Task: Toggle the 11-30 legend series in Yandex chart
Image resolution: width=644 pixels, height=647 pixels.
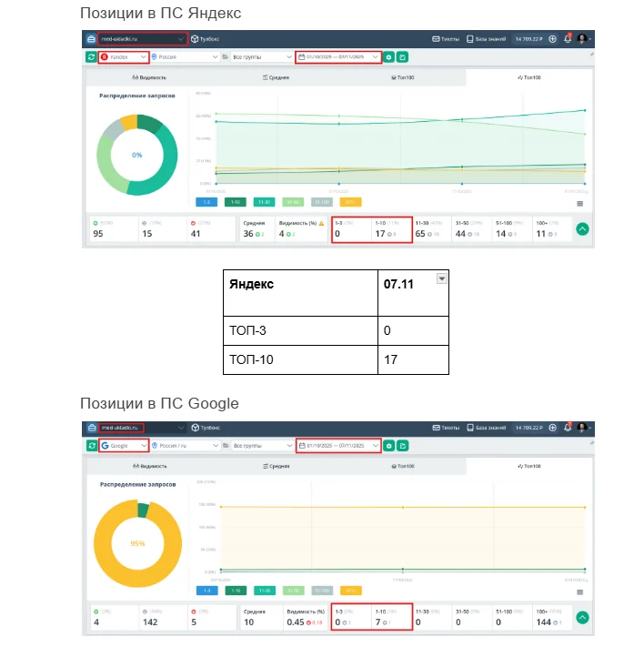Action: pos(265,202)
